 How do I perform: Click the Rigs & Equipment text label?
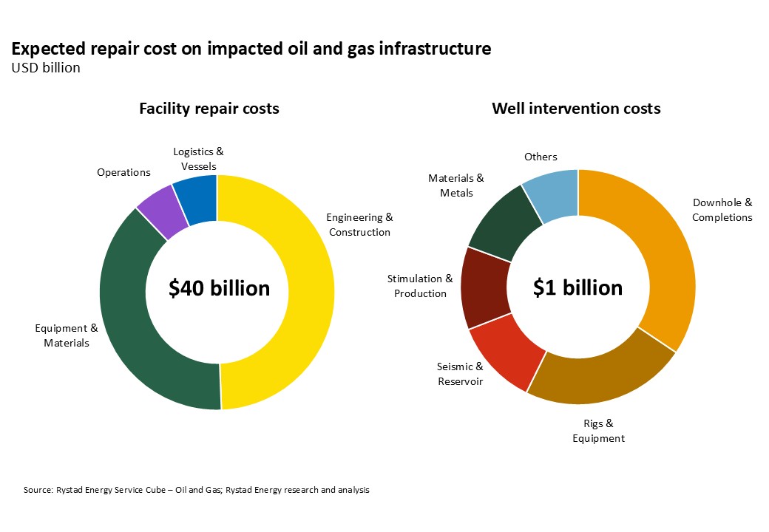[598, 431]
